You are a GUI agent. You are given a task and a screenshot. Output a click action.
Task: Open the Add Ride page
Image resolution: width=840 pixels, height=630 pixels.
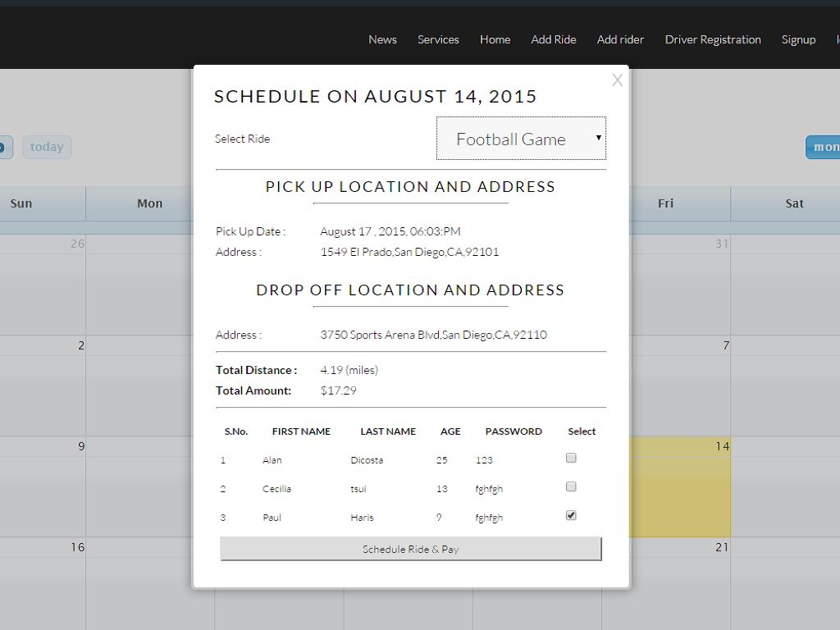pyautogui.click(x=553, y=39)
